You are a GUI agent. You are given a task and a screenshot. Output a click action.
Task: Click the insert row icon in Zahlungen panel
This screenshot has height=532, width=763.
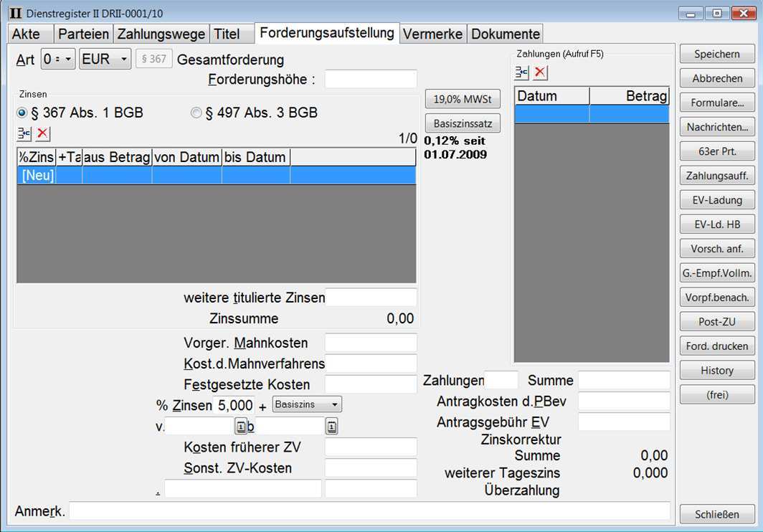(x=521, y=72)
